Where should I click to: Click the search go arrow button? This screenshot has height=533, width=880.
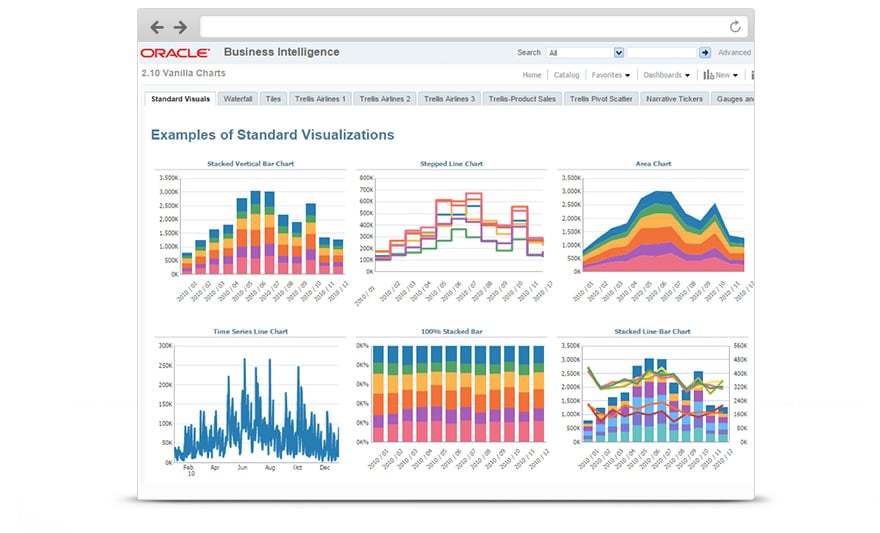pyautogui.click(x=705, y=52)
